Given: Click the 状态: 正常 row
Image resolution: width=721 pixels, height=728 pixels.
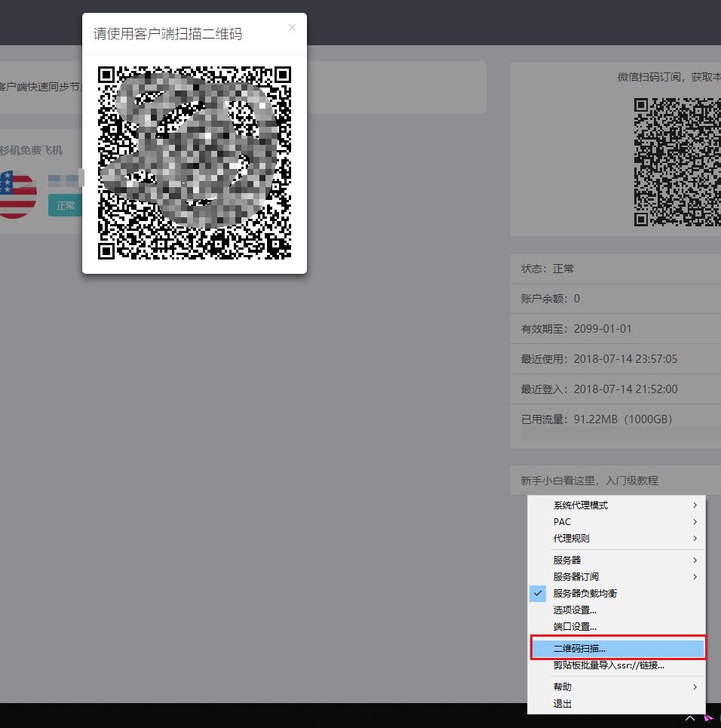Looking at the screenshot, I should 615,269.
